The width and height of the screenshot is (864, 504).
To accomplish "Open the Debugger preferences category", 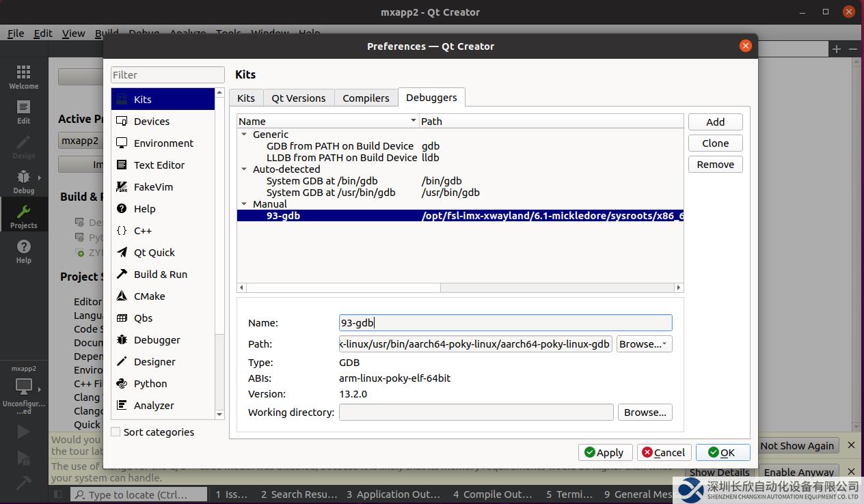I will [163, 339].
